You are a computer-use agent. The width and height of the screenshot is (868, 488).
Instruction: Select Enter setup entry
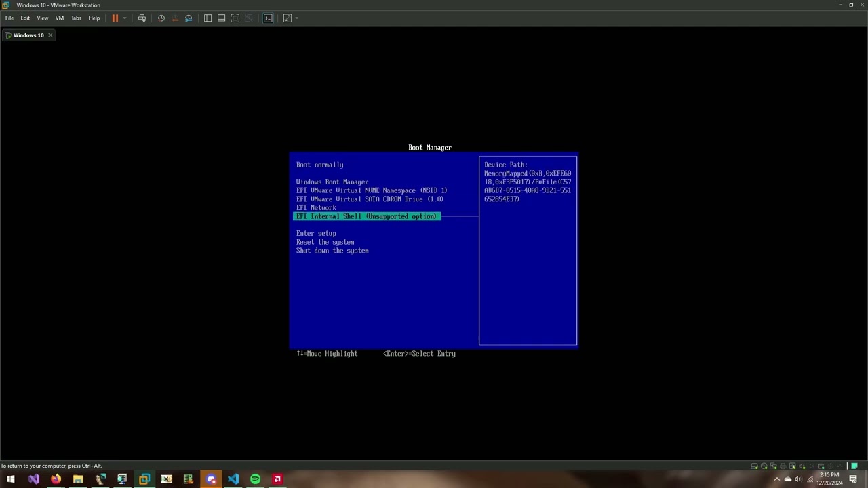316,234
